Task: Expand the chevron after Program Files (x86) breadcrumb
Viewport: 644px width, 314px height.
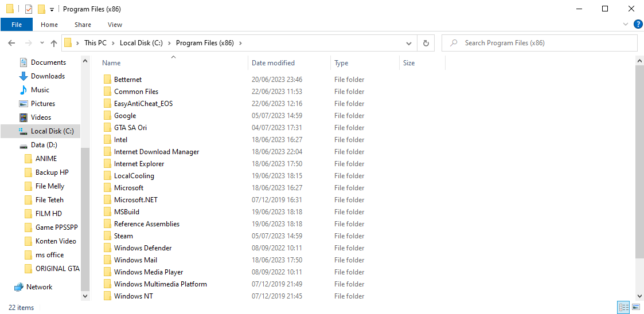Action: click(x=240, y=42)
